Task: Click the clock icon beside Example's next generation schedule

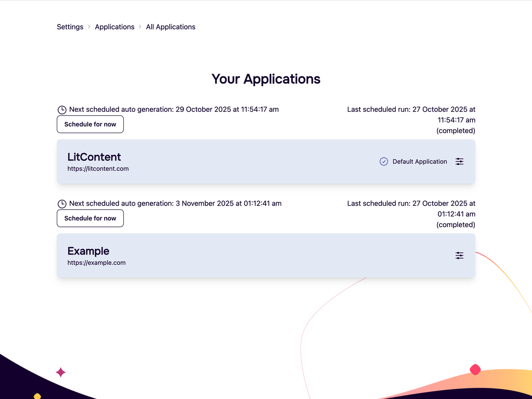Action: 62,203
